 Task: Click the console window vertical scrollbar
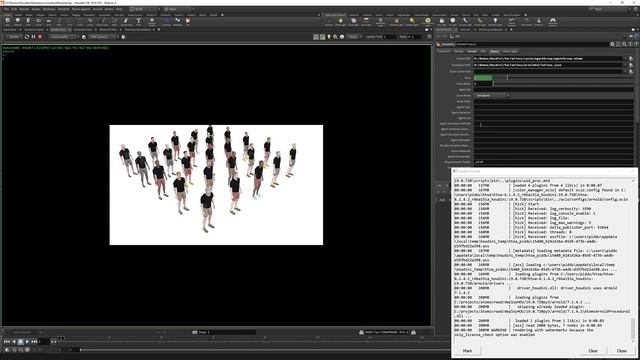pos(633,328)
